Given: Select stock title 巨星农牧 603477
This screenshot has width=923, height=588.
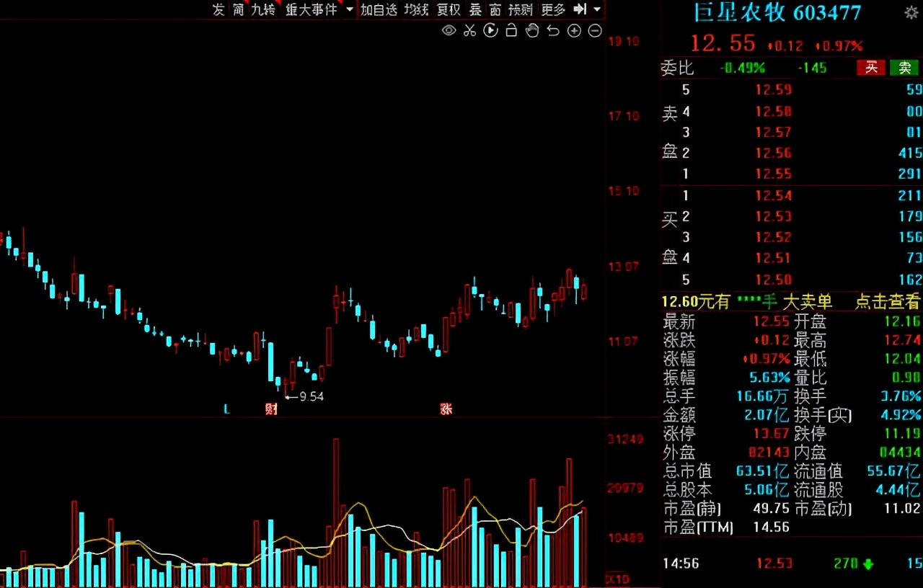Looking at the screenshot, I should (777, 12).
